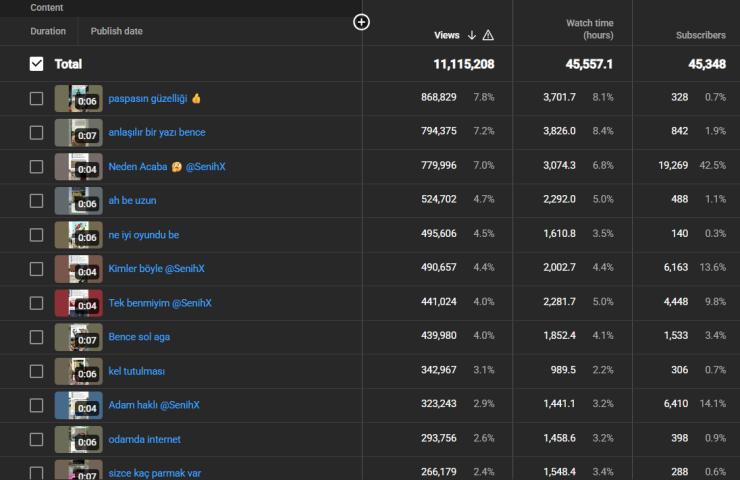Click the Duration column header

[48, 31]
